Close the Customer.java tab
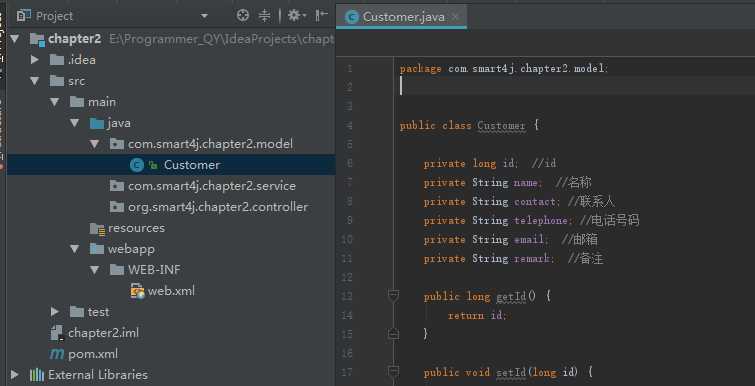Viewport: 755px width, 386px height. [455, 17]
